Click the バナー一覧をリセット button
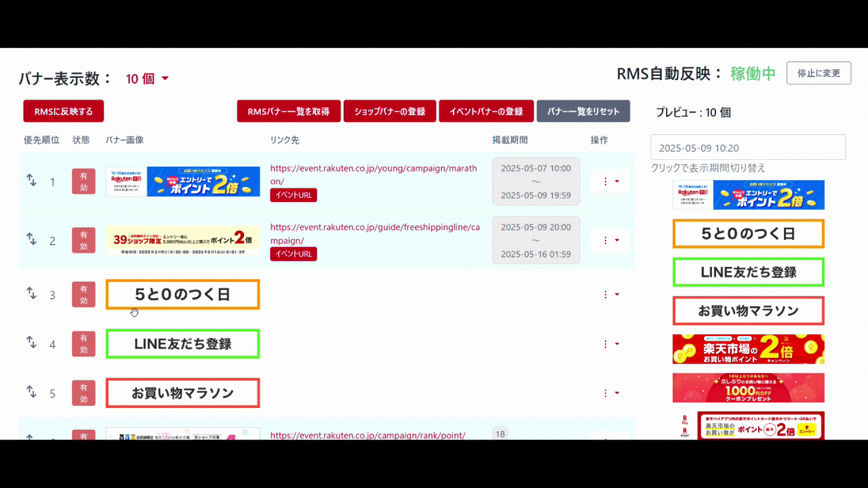This screenshot has width=868, height=488. [x=583, y=111]
